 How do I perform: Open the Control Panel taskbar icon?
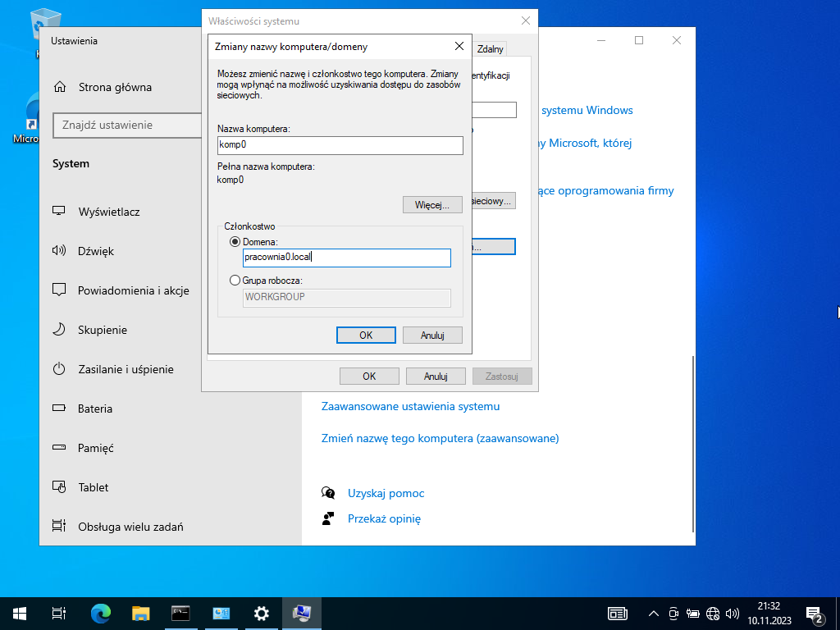(x=221, y=614)
